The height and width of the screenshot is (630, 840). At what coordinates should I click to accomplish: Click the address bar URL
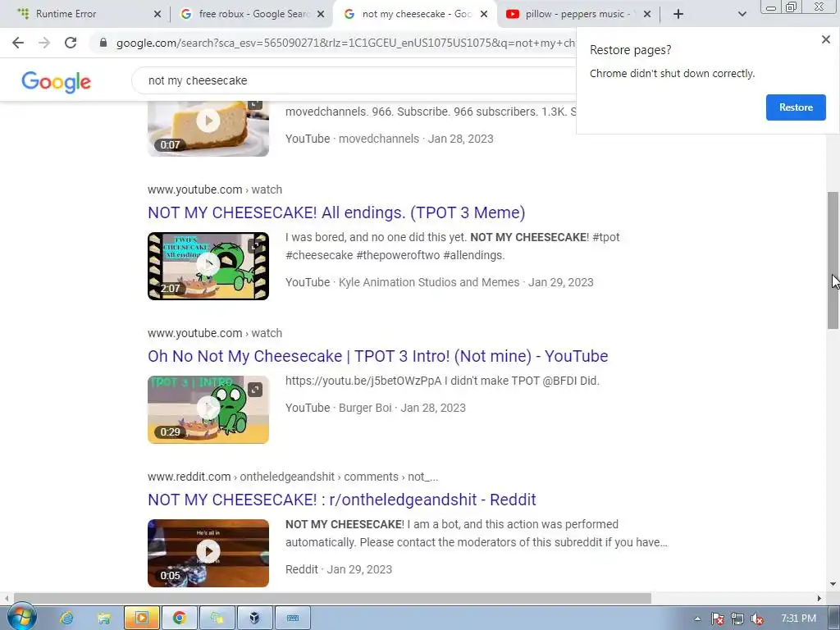pos(345,43)
